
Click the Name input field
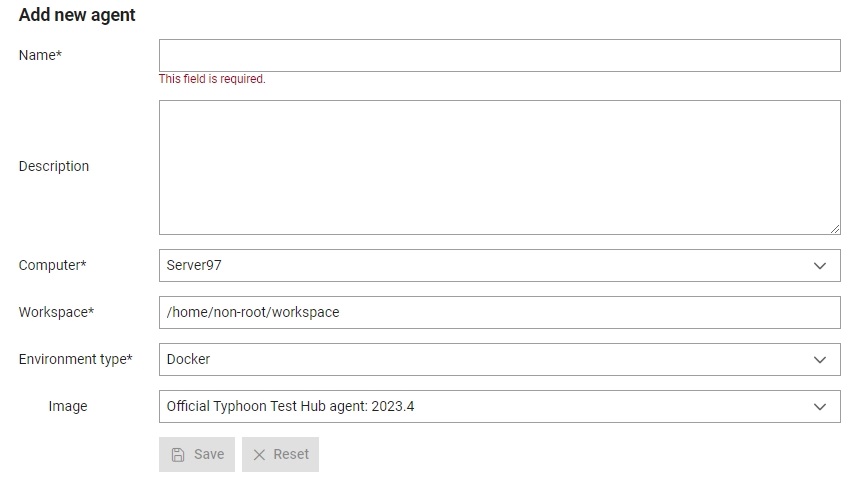500,55
